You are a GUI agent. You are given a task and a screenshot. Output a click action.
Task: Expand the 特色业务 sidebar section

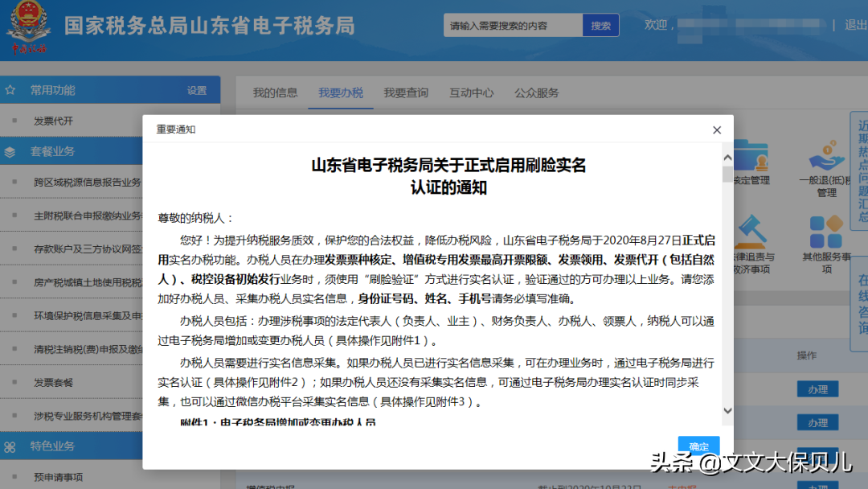(53, 446)
